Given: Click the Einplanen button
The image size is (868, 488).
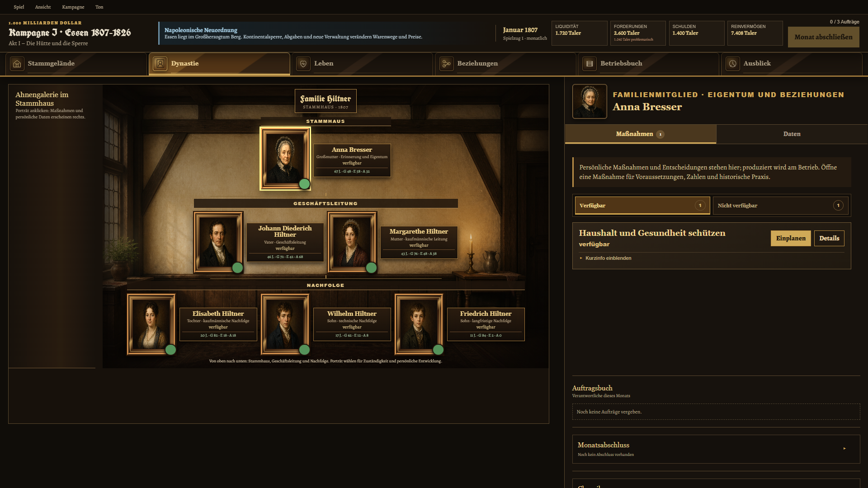Looking at the screenshot, I should click(791, 239).
